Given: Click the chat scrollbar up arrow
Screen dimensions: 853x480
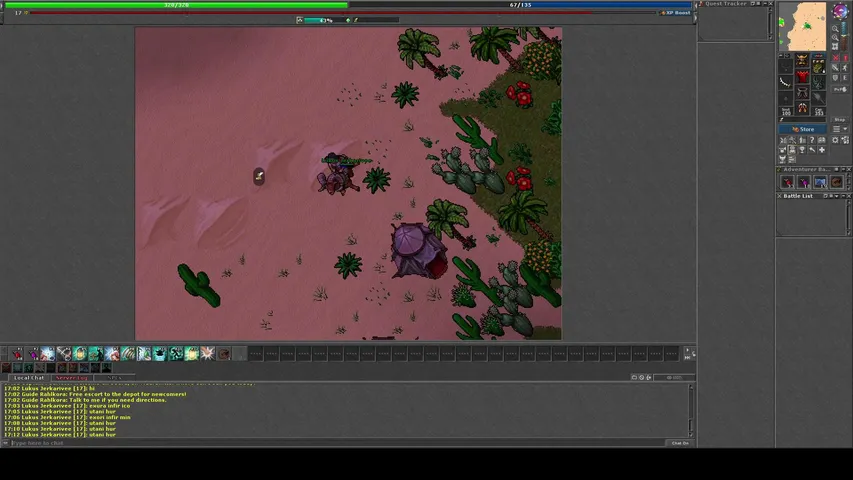Looking at the screenshot, I should coord(691,387).
